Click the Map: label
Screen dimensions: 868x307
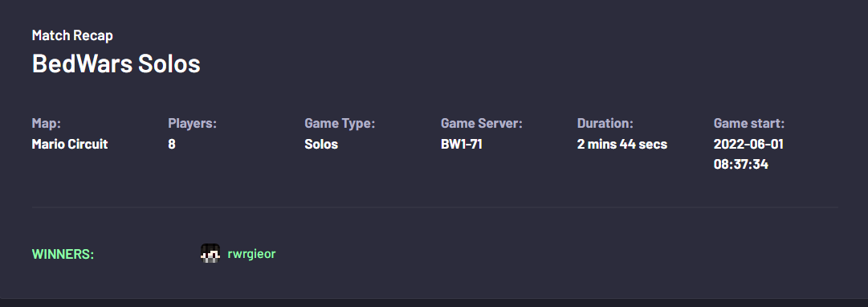47,123
